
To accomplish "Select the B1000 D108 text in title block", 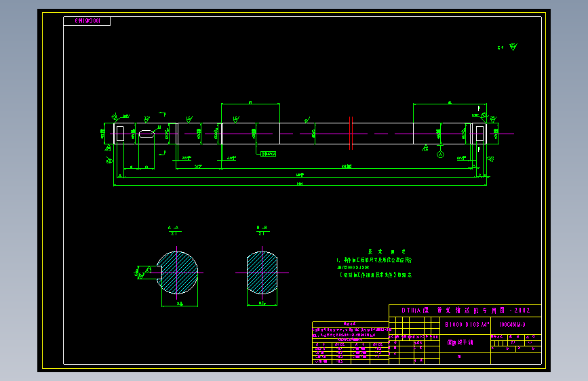I will [467, 325].
